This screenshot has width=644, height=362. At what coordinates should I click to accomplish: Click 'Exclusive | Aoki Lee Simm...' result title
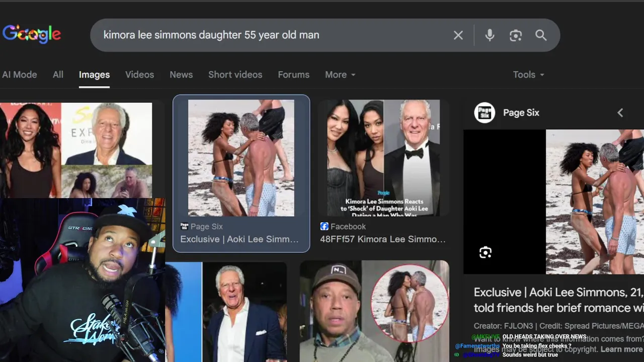[239, 239]
